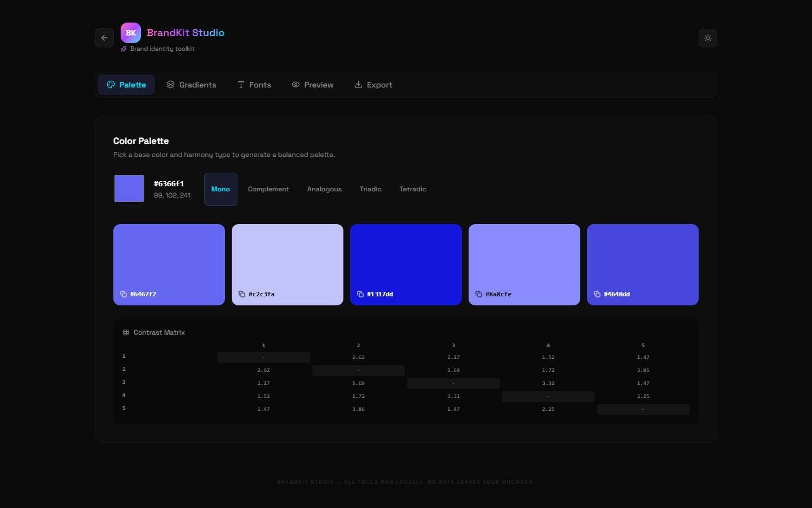This screenshot has width=812, height=508.
Task: Click the #6467f2 palette swatch card
Action: (169, 265)
